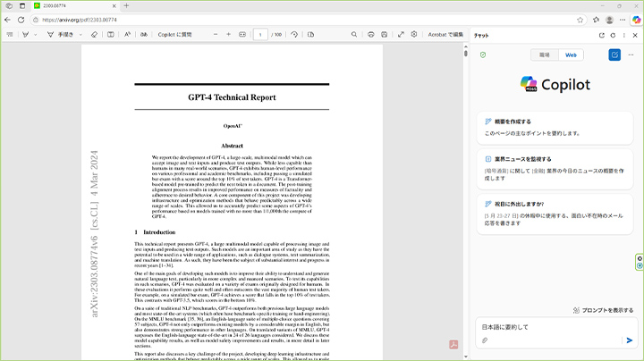
Task: Enter full screen with the expand arrows icon
Action: point(401,35)
